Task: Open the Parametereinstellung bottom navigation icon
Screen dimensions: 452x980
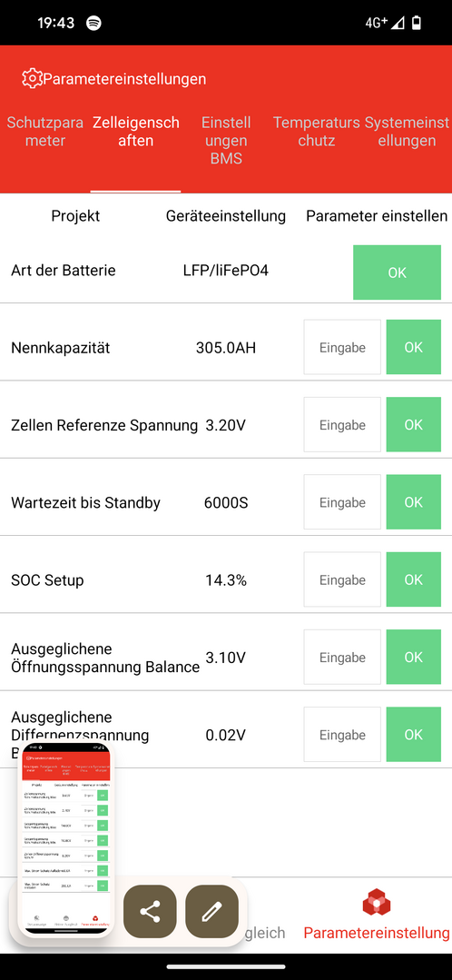Action: tap(377, 905)
